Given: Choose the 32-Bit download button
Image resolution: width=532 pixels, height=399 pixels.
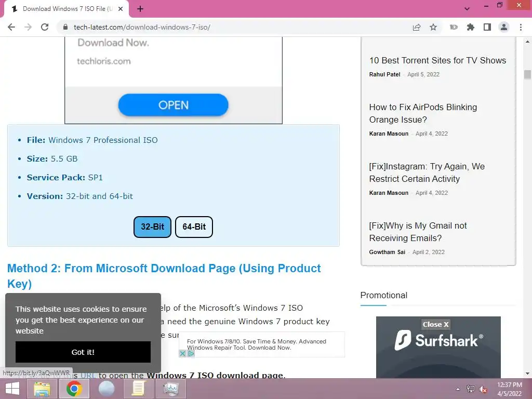Looking at the screenshot, I should point(152,227).
